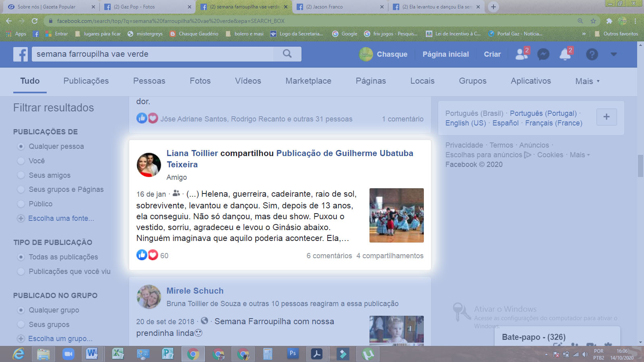Select Qualquer grupo radio option
644x362 pixels.
21,310
